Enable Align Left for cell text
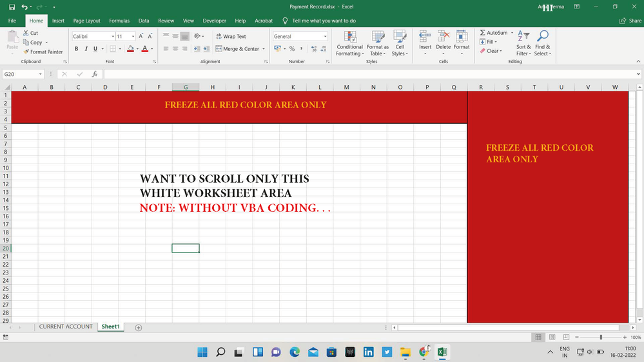The width and height of the screenshot is (644, 362). (166, 48)
